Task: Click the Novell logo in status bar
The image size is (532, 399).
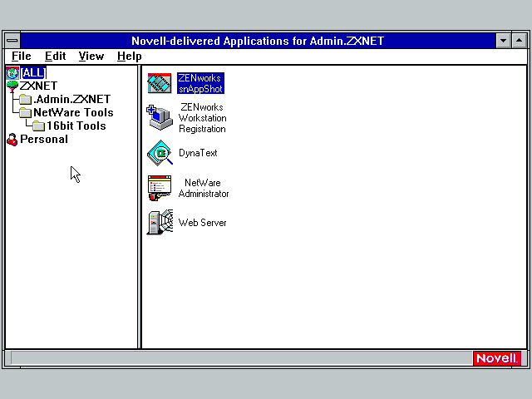Action: click(497, 358)
